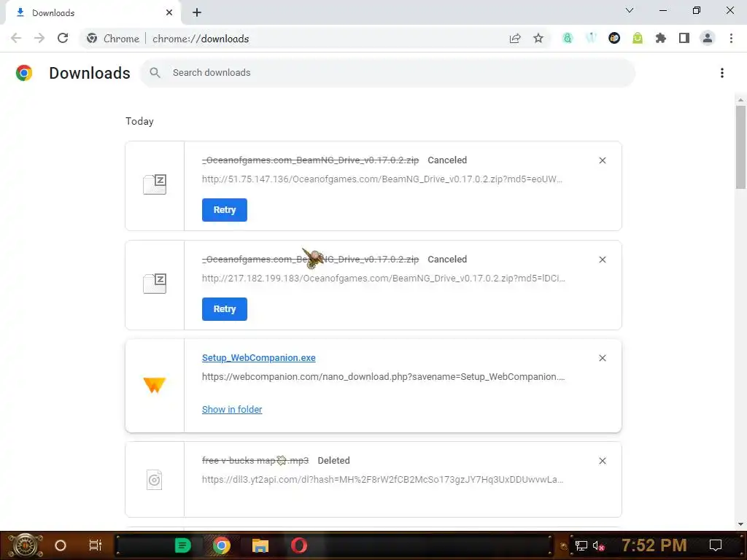This screenshot has width=747, height=560.
Task: Toggle the browser side panel
Action: pos(684,38)
